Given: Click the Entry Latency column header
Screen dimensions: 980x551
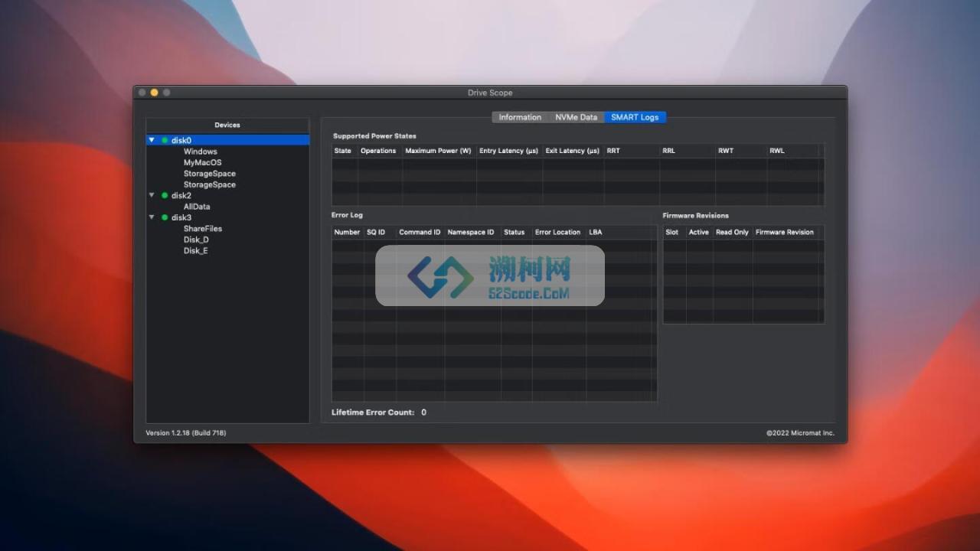Looking at the screenshot, I should 508,151.
